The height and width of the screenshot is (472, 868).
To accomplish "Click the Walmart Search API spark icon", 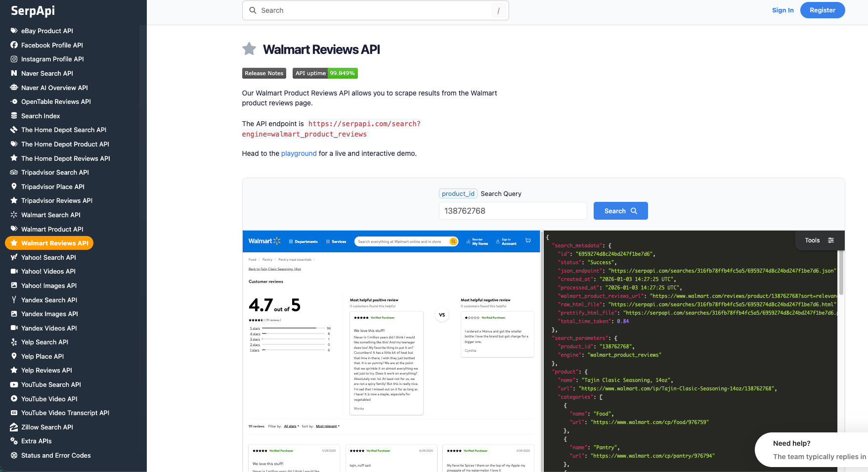I will [x=14, y=215].
